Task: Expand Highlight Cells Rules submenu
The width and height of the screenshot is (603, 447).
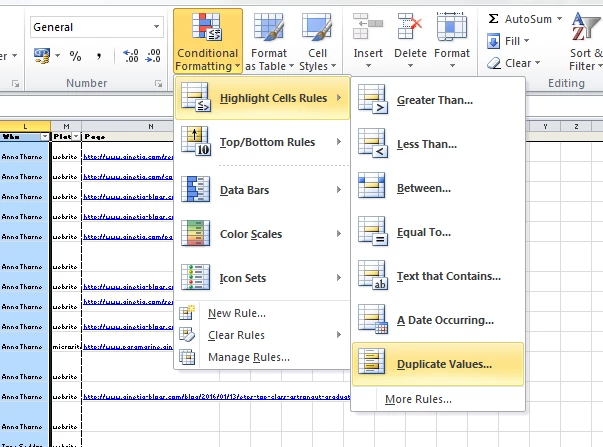Action: (262, 98)
